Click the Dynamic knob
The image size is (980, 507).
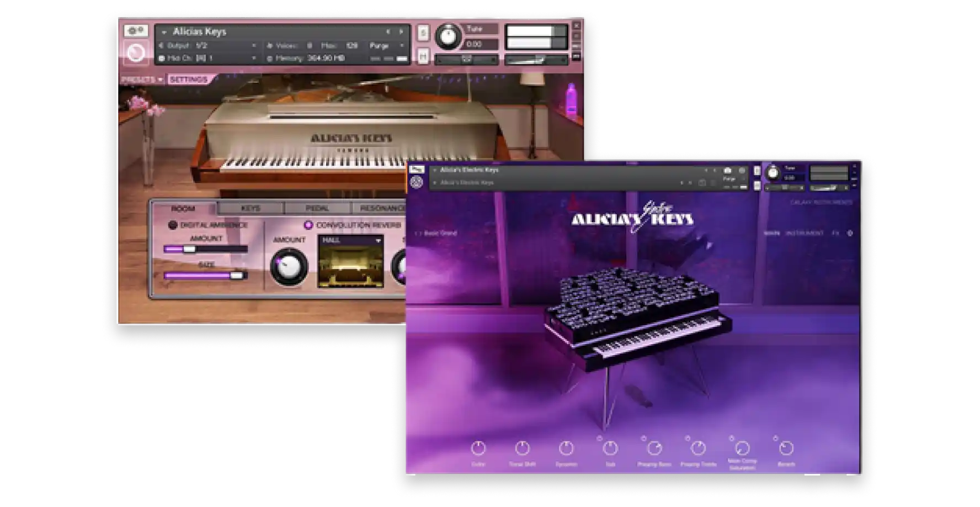pos(566,448)
